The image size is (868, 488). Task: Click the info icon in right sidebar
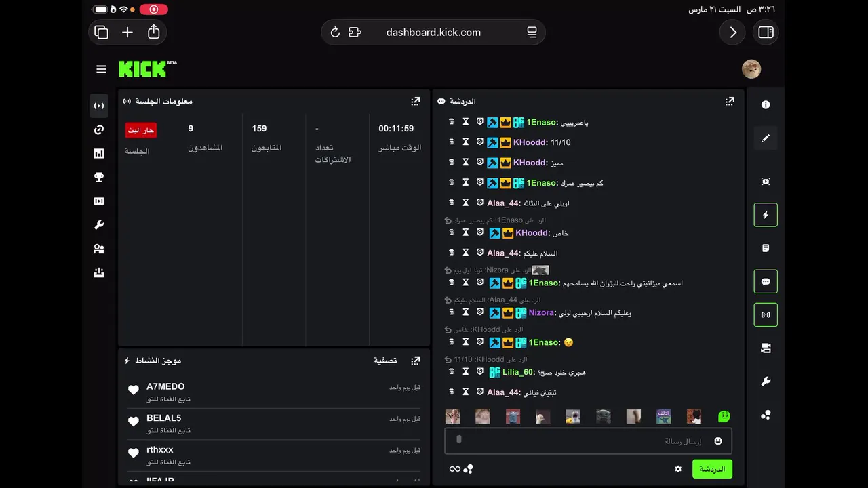(x=766, y=105)
